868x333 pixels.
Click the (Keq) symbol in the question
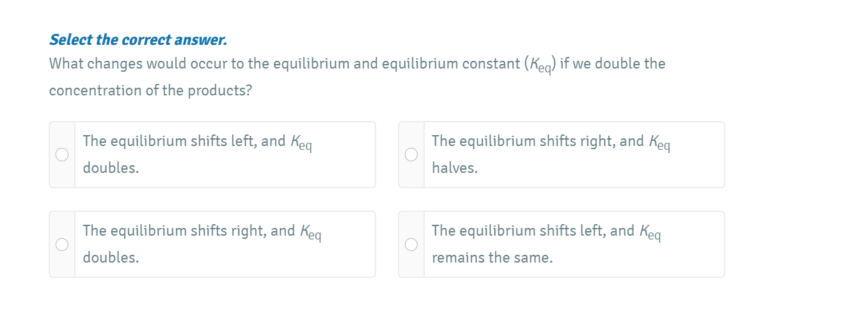tap(541, 65)
